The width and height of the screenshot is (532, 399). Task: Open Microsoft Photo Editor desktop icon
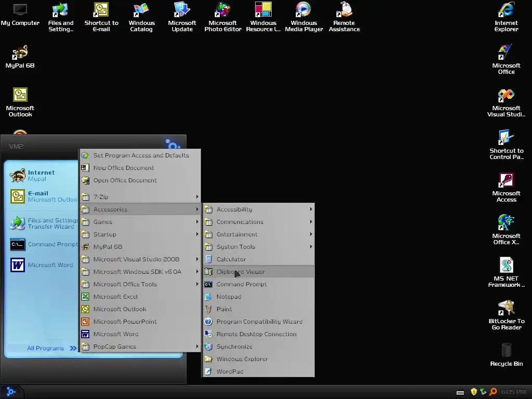pos(222,17)
